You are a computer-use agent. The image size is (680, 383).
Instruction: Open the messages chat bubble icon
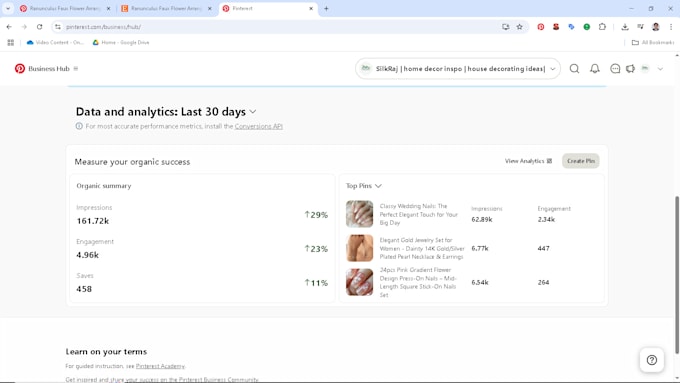615,69
